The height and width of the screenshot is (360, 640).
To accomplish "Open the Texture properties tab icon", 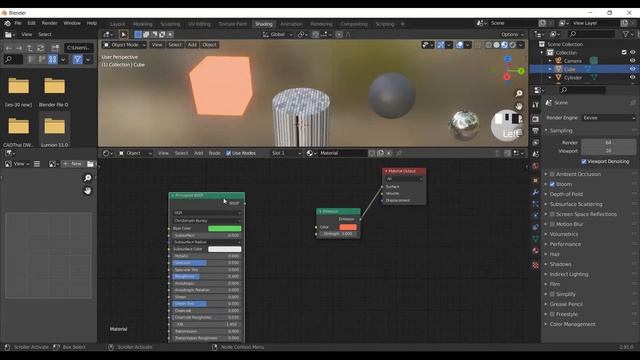I will click(535, 265).
